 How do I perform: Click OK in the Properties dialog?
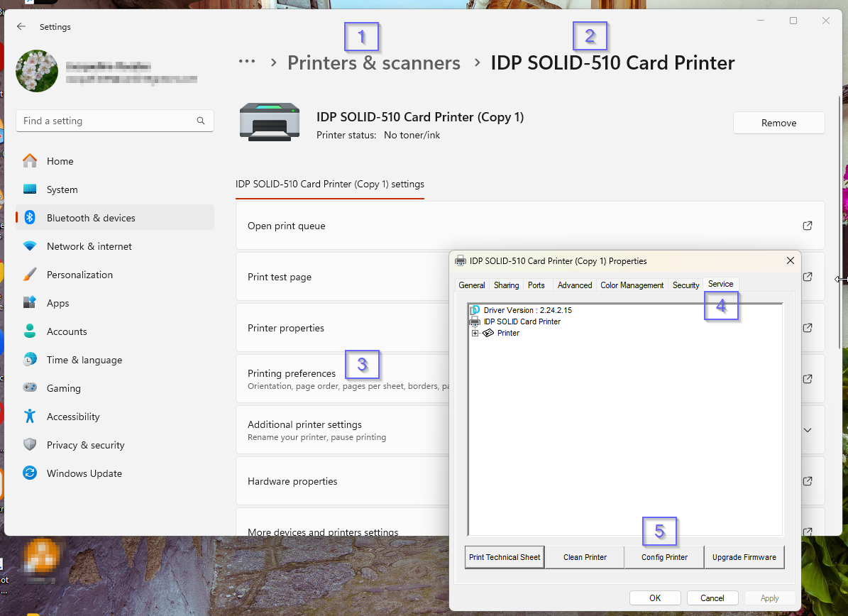tap(655, 598)
